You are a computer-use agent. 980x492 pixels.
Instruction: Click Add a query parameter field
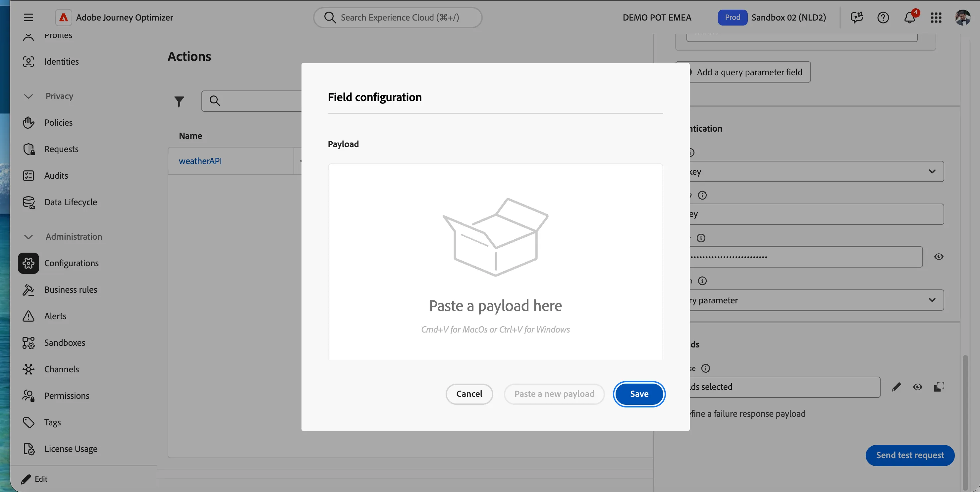click(x=749, y=72)
